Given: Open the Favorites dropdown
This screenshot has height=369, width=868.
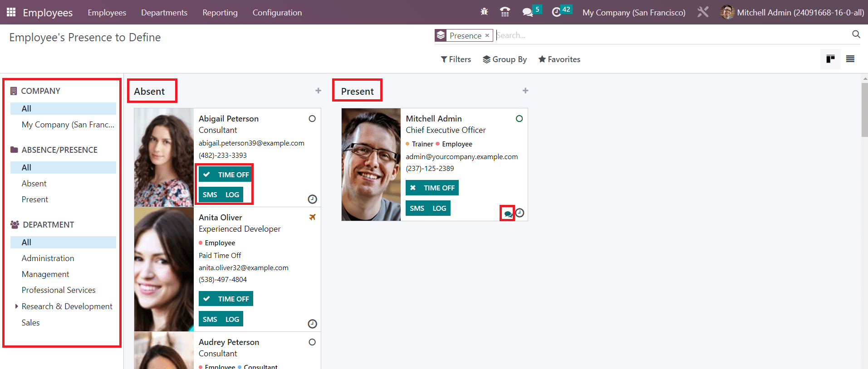Looking at the screenshot, I should click(x=559, y=59).
